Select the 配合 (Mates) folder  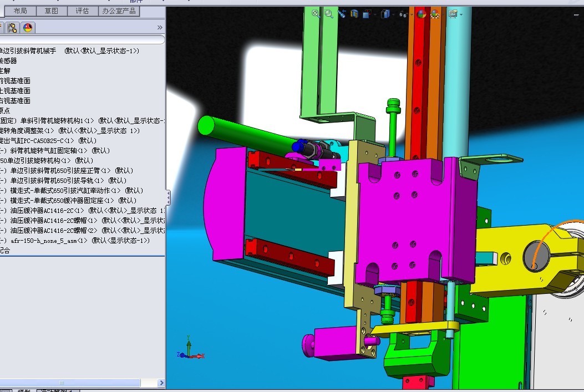(5, 251)
